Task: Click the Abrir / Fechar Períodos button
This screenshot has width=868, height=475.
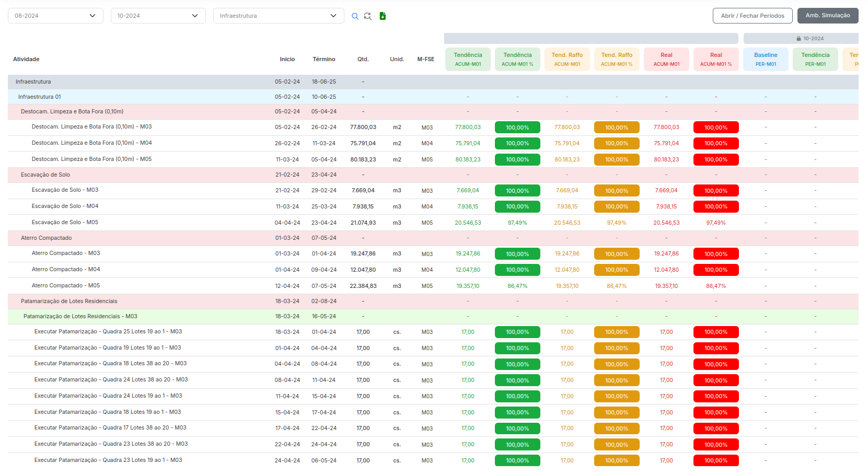Action: tap(752, 16)
